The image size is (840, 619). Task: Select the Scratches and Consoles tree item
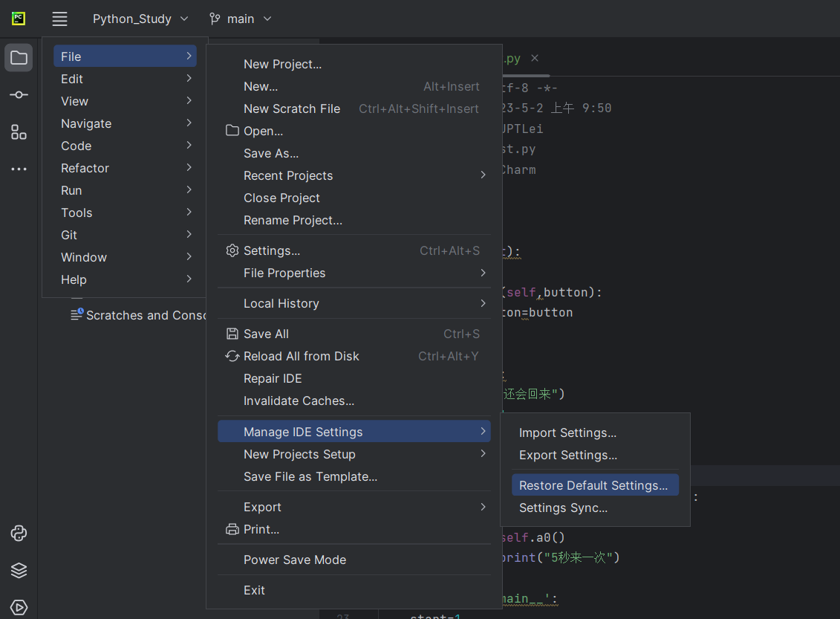point(139,315)
